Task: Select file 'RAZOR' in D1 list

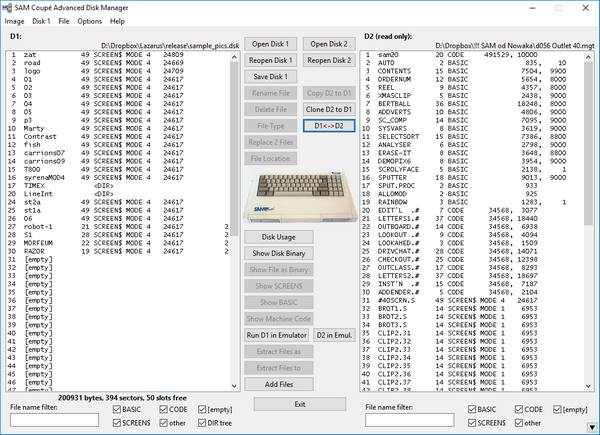Action: (118, 251)
